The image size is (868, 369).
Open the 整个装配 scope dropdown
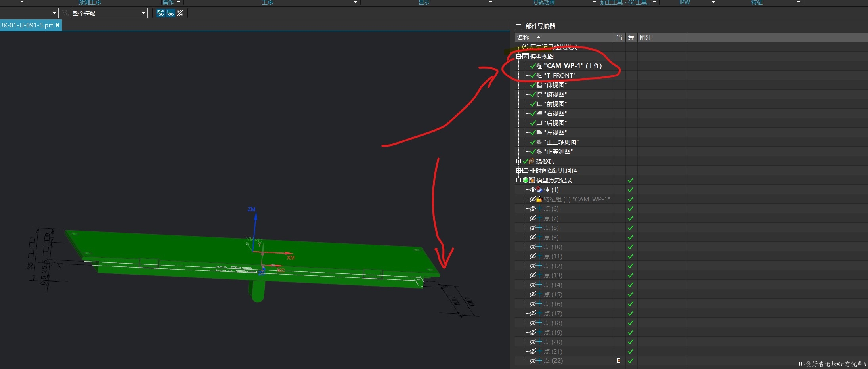pyautogui.click(x=143, y=13)
